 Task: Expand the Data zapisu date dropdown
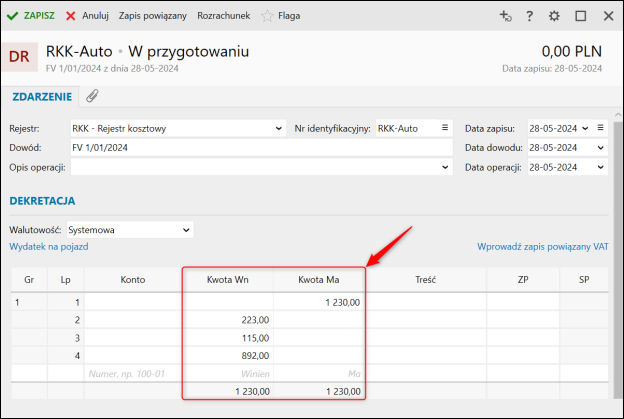pos(585,129)
